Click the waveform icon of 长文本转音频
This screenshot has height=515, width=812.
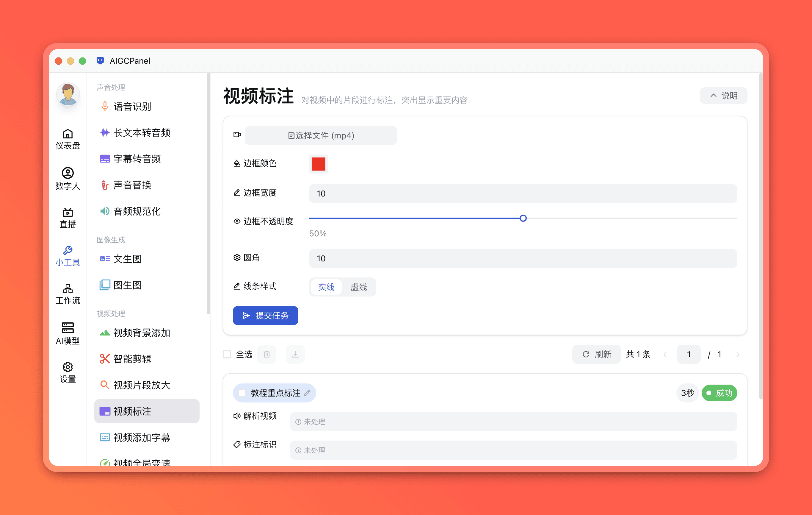[x=105, y=133]
